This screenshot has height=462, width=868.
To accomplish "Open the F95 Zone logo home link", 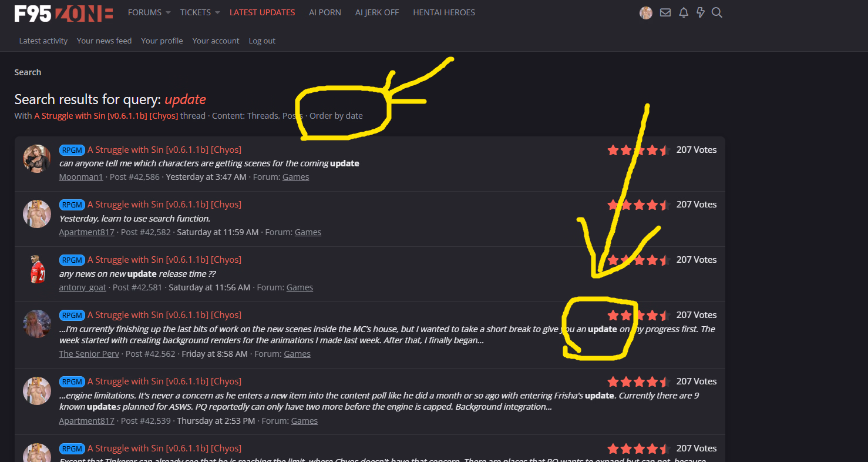I will (x=63, y=12).
